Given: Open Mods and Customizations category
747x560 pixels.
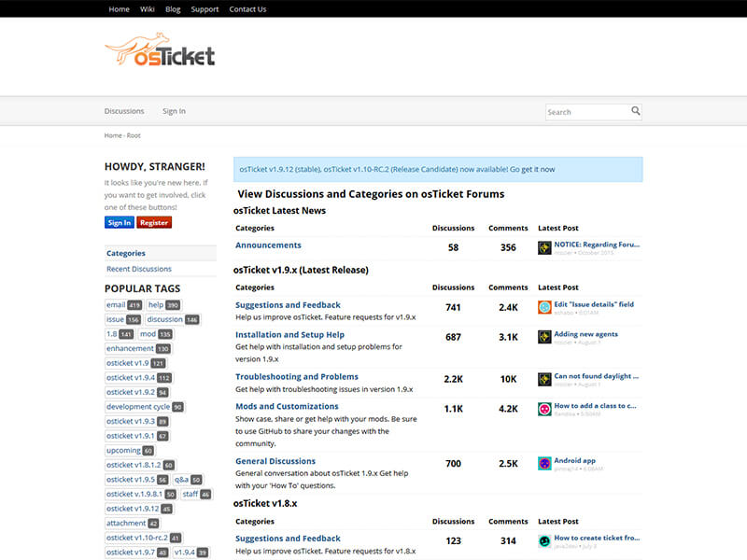Looking at the screenshot, I should (287, 406).
